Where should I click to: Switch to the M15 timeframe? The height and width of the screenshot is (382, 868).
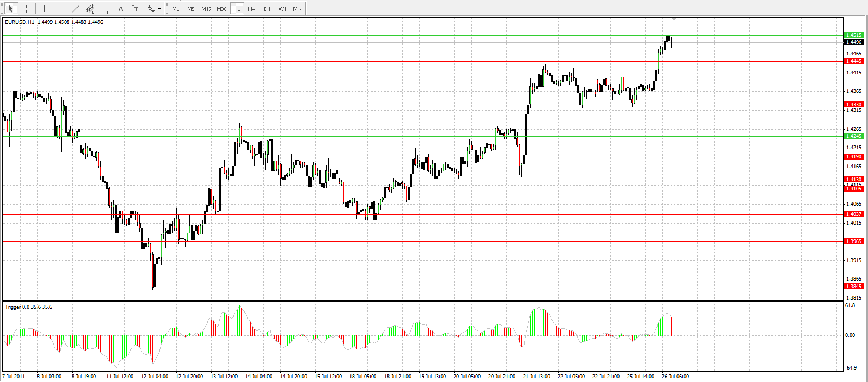(x=206, y=9)
